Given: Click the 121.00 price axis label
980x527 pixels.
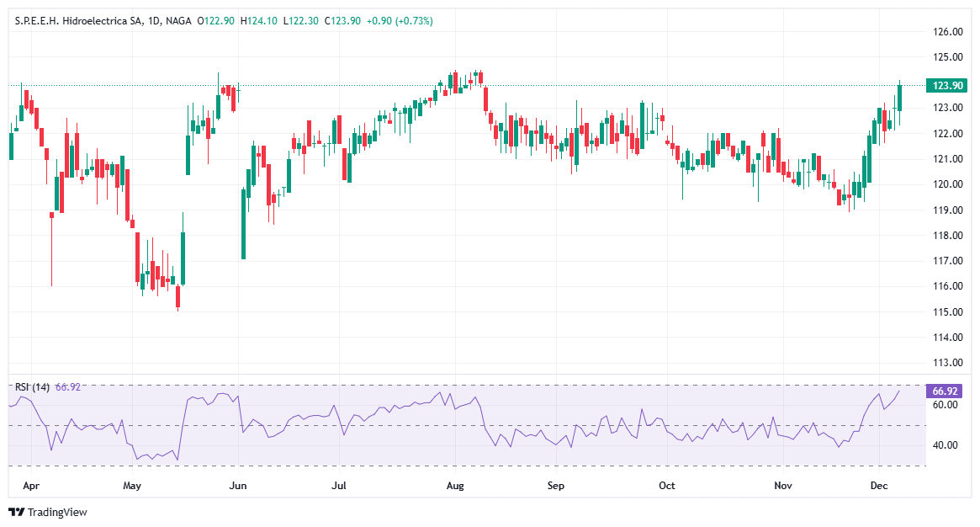Looking at the screenshot, I should pyautogui.click(x=947, y=159).
